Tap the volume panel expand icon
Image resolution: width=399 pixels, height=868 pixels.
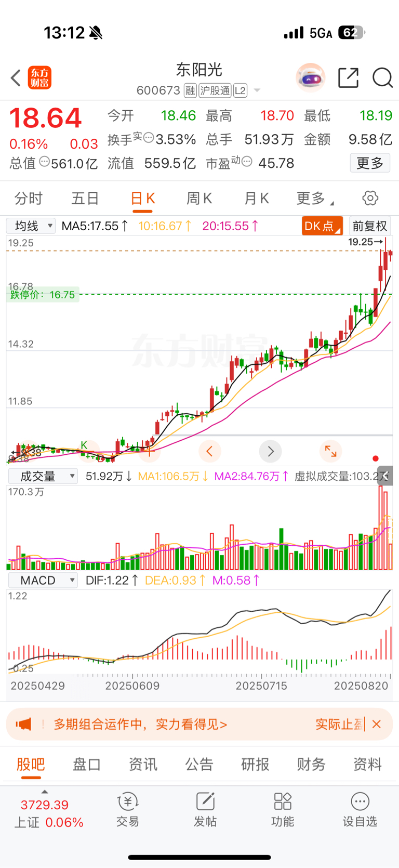(385, 476)
